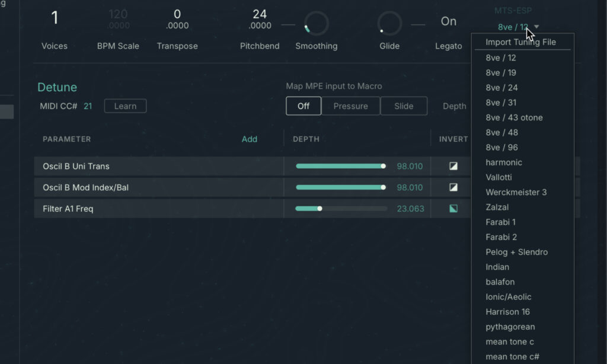
Task: Collapse the 8ve / 12 tuning dropdown
Action: click(x=518, y=27)
